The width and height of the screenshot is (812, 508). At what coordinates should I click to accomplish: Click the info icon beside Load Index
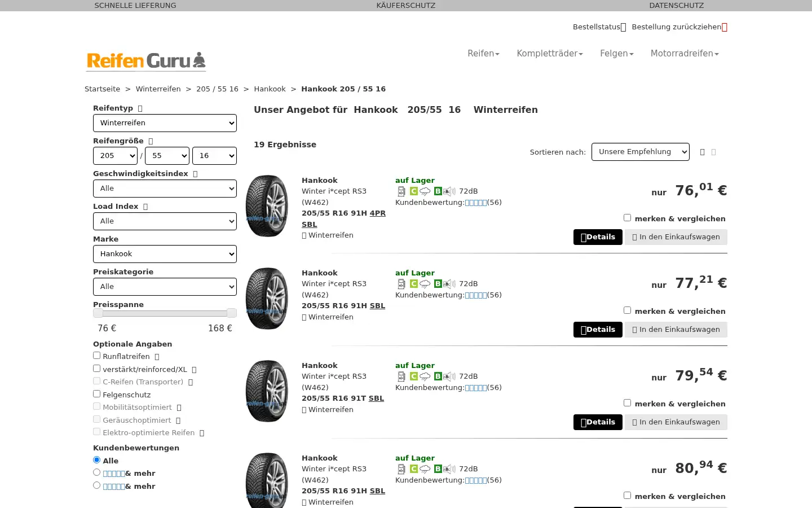tap(145, 207)
